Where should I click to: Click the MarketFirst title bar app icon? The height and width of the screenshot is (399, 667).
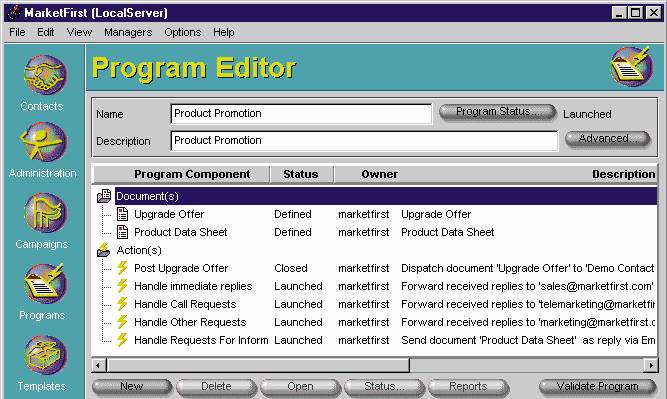pos(14,13)
